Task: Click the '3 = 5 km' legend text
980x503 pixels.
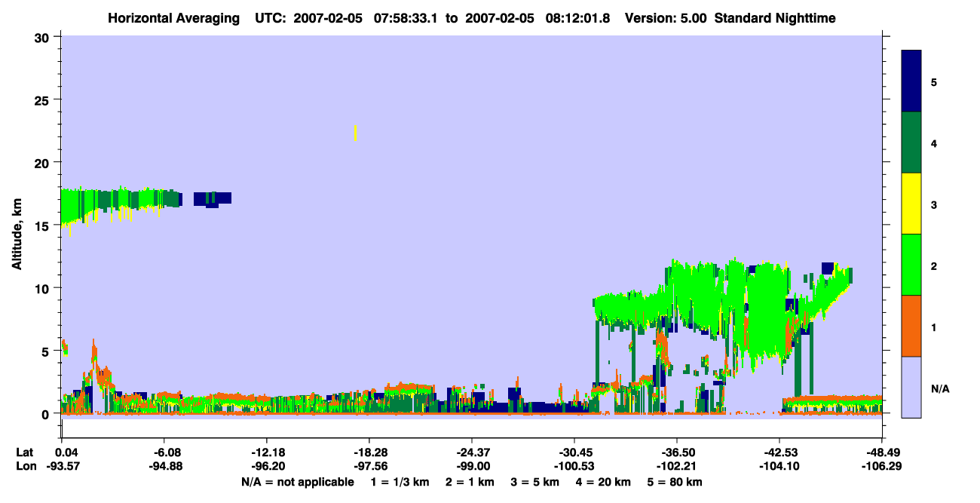Action: 534,482
